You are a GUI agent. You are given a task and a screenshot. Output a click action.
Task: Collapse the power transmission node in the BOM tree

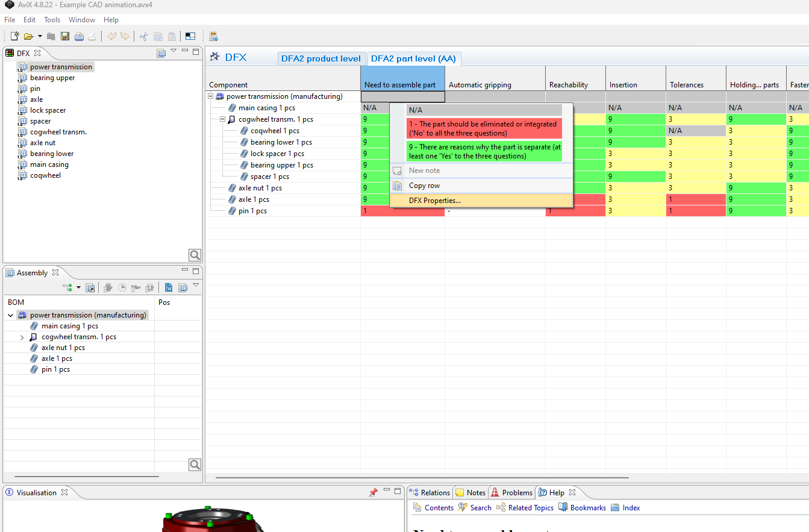point(11,315)
